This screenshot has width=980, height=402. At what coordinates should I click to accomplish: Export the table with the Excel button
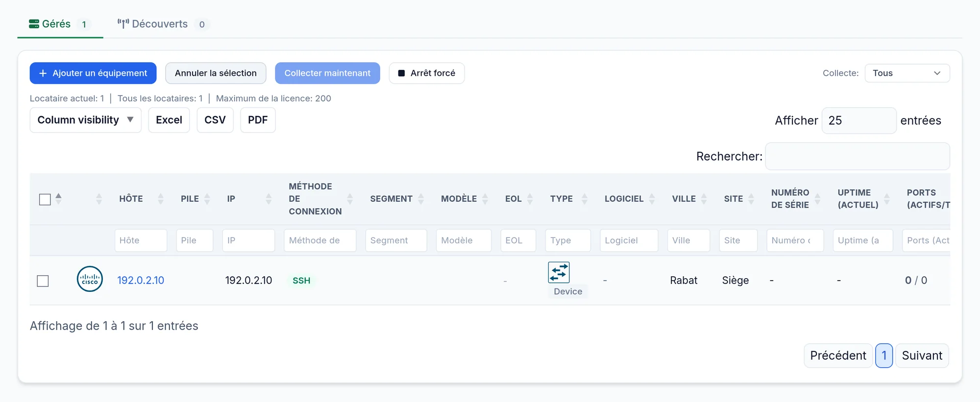coord(169,120)
